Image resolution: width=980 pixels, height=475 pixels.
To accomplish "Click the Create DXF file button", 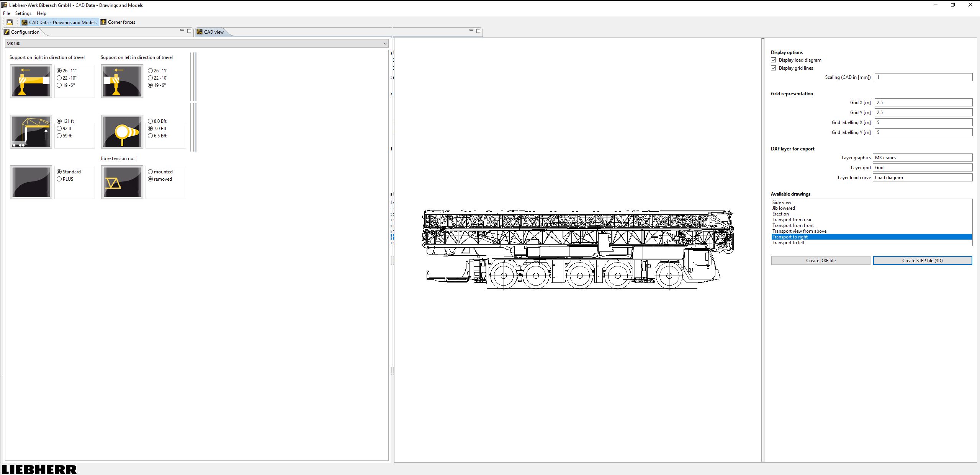I will [820, 260].
